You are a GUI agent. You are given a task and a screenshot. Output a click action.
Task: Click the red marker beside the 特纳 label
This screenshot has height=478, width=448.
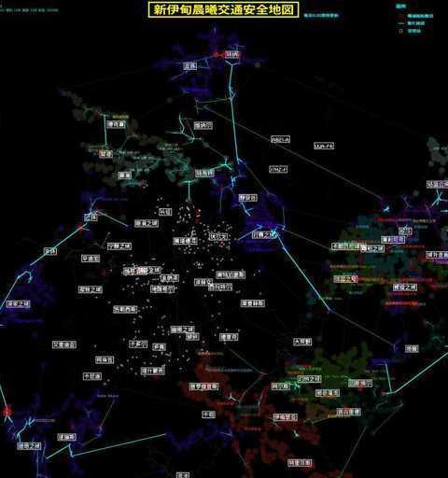pos(216,55)
